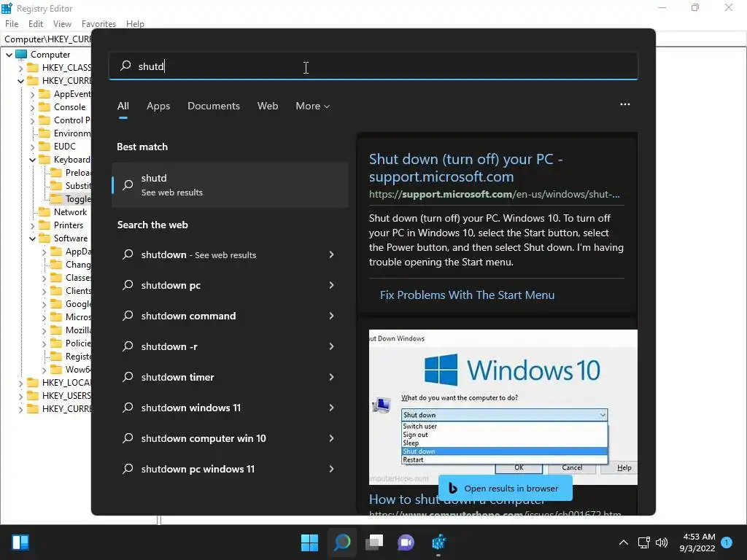This screenshot has height=560, width=747.
Task: Open the Windows Start button on taskbar
Action: [309, 542]
